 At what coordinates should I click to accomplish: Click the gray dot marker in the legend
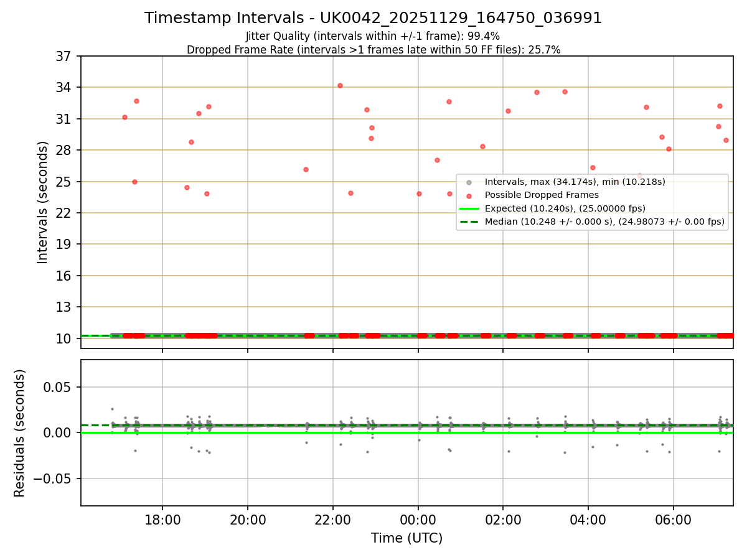pos(469,182)
